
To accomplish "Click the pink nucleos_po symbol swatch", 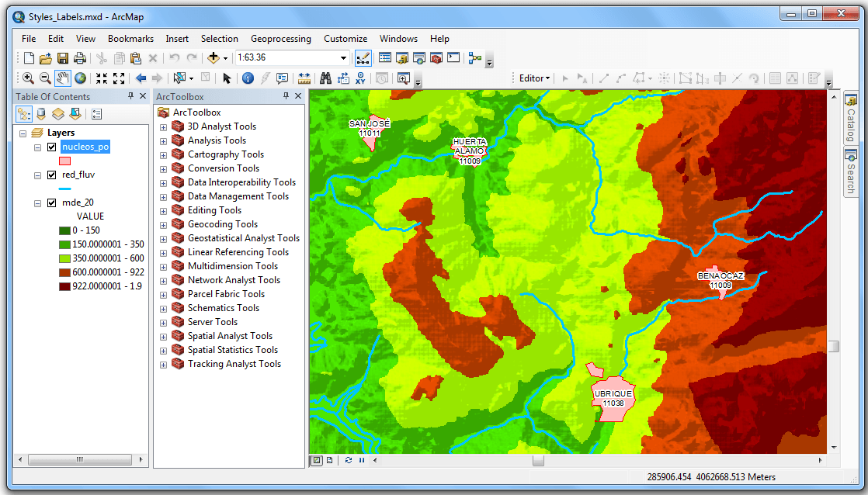I will click(65, 161).
